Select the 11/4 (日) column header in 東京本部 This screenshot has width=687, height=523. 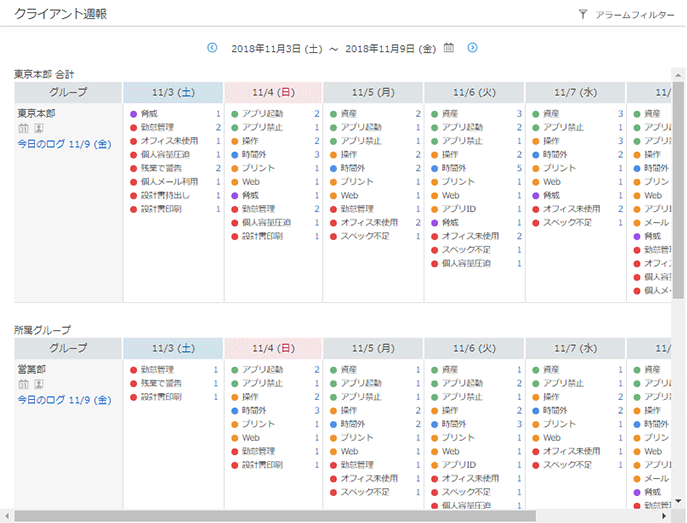click(273, 92)
